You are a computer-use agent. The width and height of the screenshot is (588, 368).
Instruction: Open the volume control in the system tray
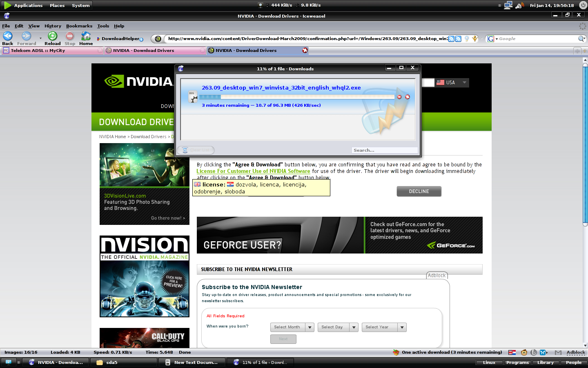pyautogui.click(x=520, y=5)
